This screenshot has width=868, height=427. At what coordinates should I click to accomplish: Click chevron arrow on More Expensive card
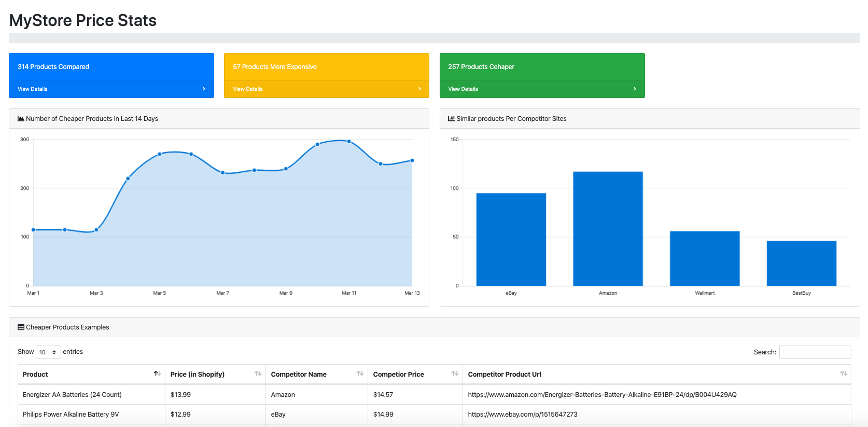[x=419, y=89]
